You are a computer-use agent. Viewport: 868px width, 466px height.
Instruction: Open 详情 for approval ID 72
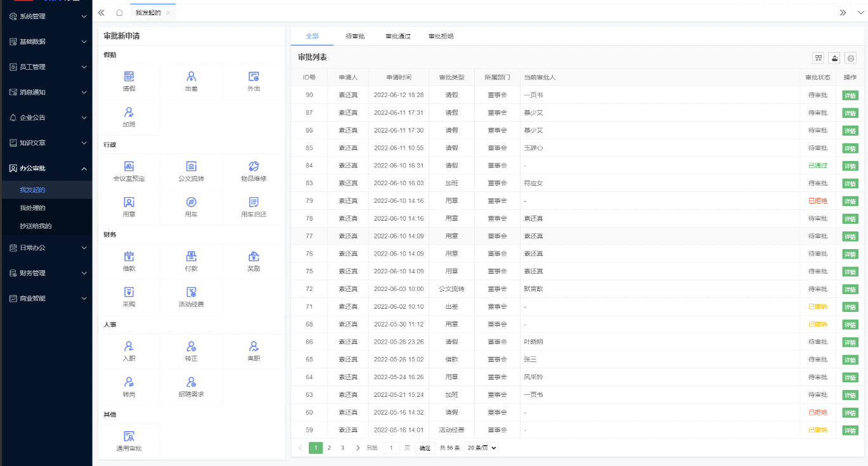pyautogui.click(x=850, y=289)
